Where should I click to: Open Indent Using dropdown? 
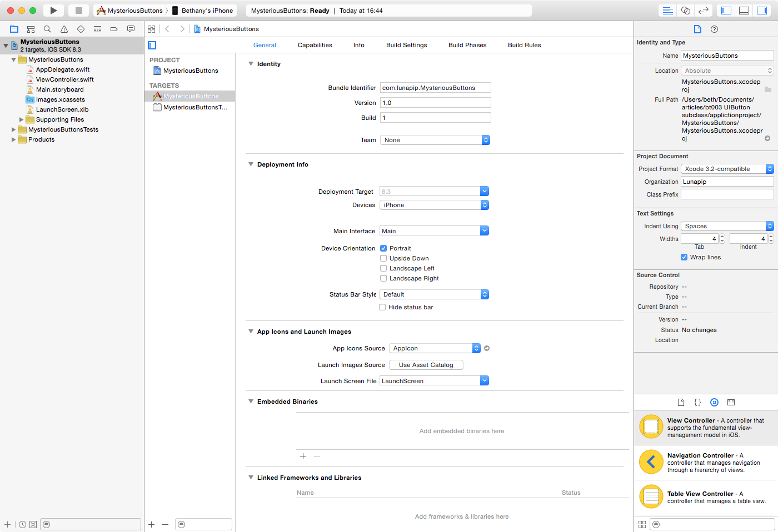(727, 226)
